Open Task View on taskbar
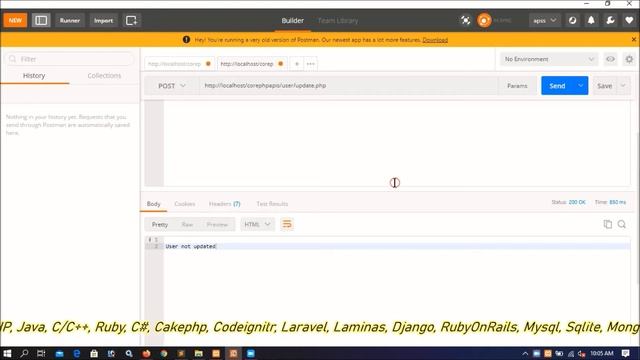Image resolution: width=640 pixels, height=360 pixels. (41, 353)
